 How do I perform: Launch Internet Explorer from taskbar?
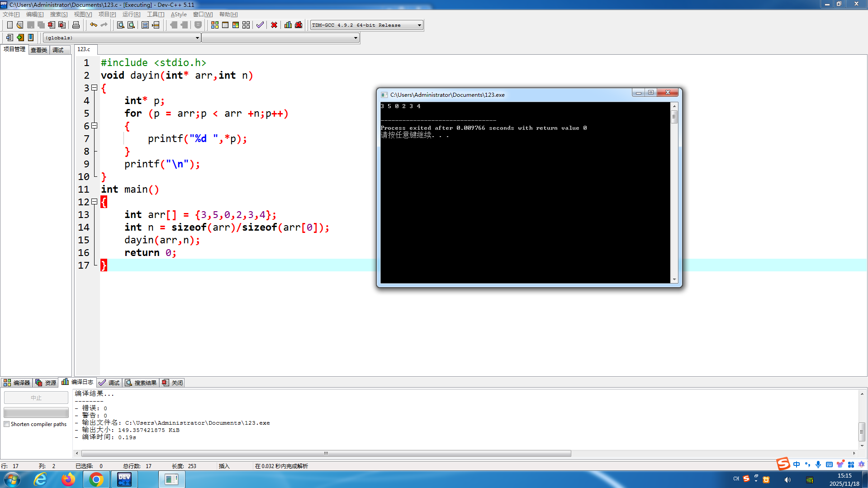[41, 479]
